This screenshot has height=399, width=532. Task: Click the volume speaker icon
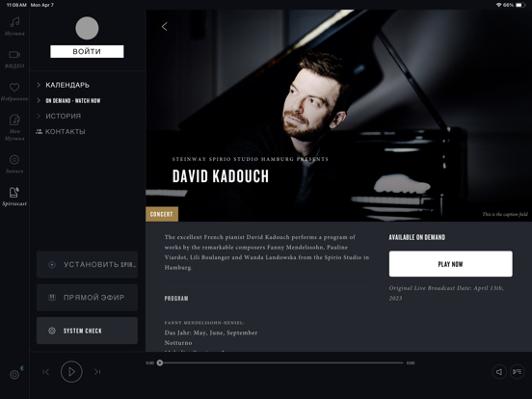(x=499, y=372)
